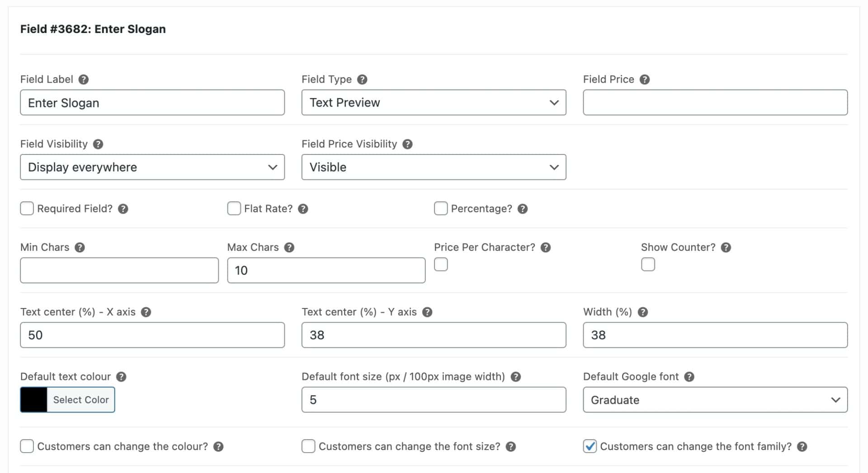
Task: Check the Percentage option
Action: tap(441, 208)
